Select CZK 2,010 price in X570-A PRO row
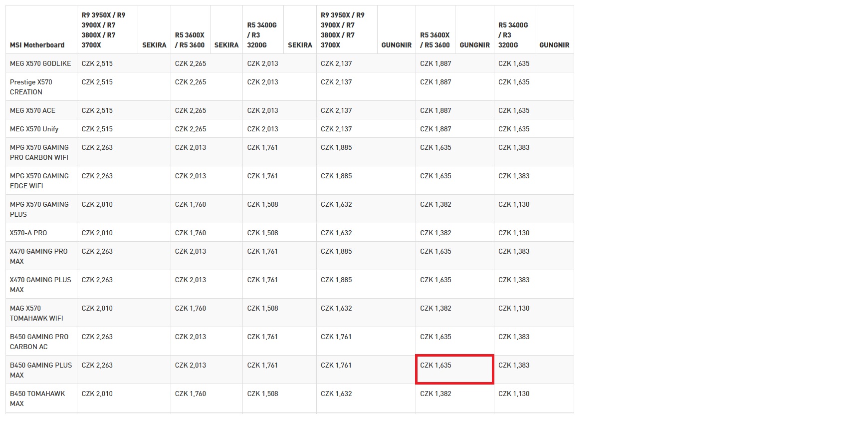 [x=97, y=233]
